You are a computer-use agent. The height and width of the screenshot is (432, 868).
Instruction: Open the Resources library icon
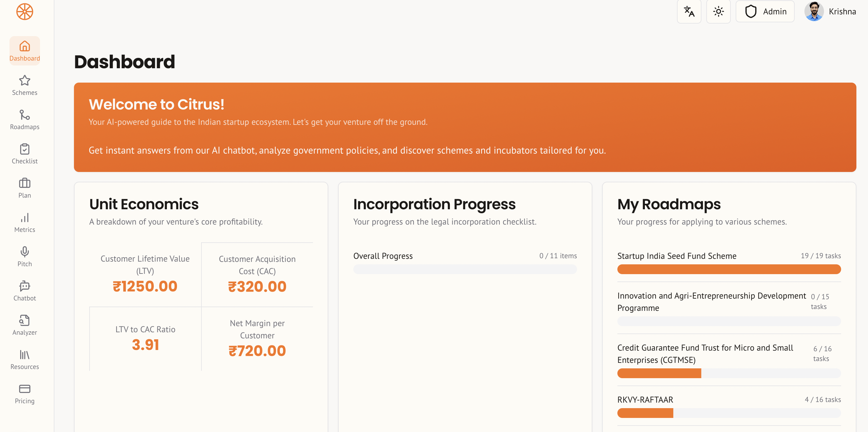pos(24,354)
